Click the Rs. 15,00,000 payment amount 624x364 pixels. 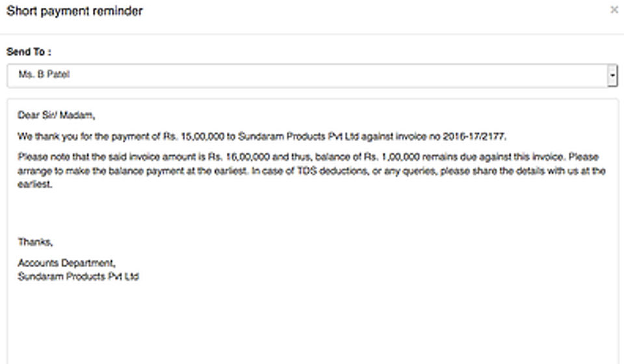pyautogui.click(x=194, y=136)
